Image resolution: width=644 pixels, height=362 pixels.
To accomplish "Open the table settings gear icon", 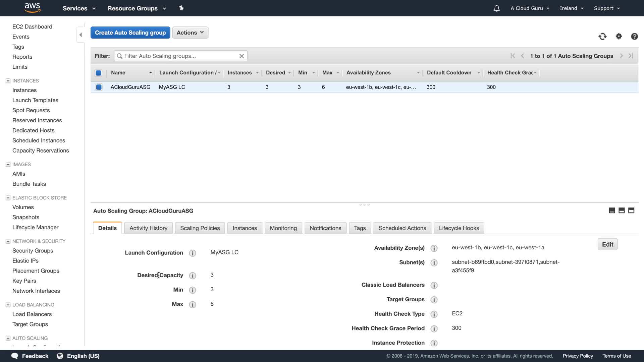I will click(x=619, y=37).
